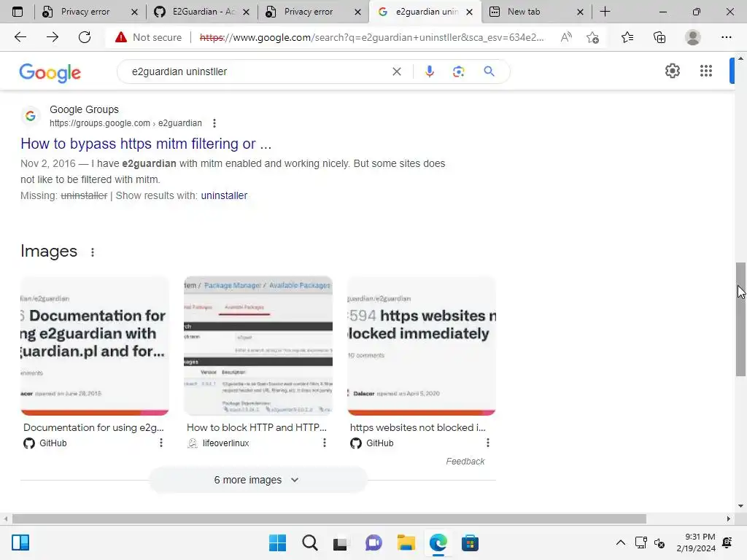Open the Google apps grid
Screen dimensions: 747x560
click(706, 71)
